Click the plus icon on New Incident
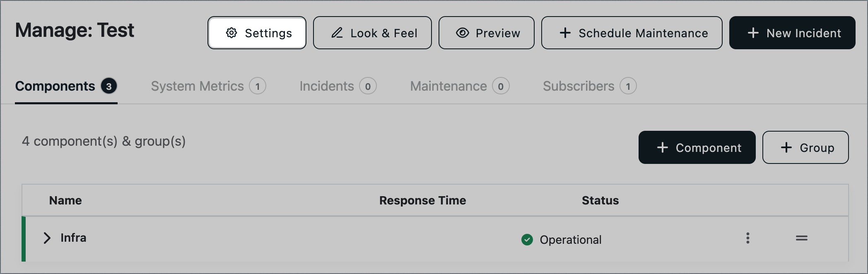 coord(753,33)
